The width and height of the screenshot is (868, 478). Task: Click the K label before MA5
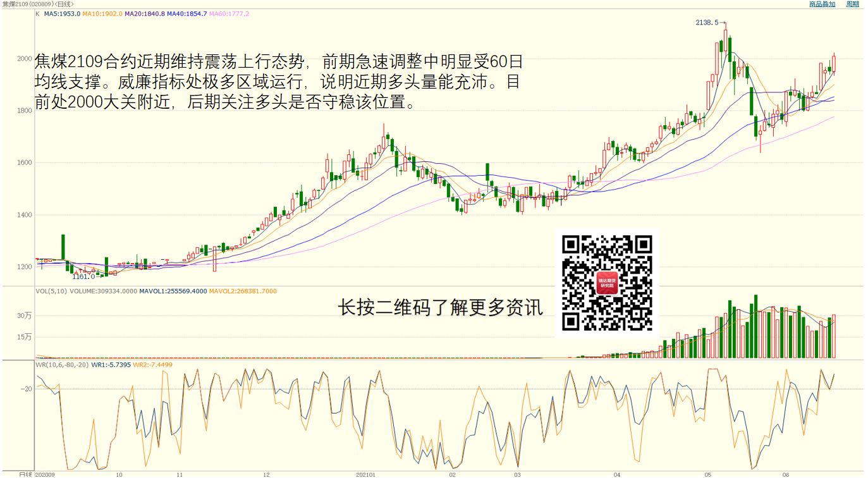(37, 13)
